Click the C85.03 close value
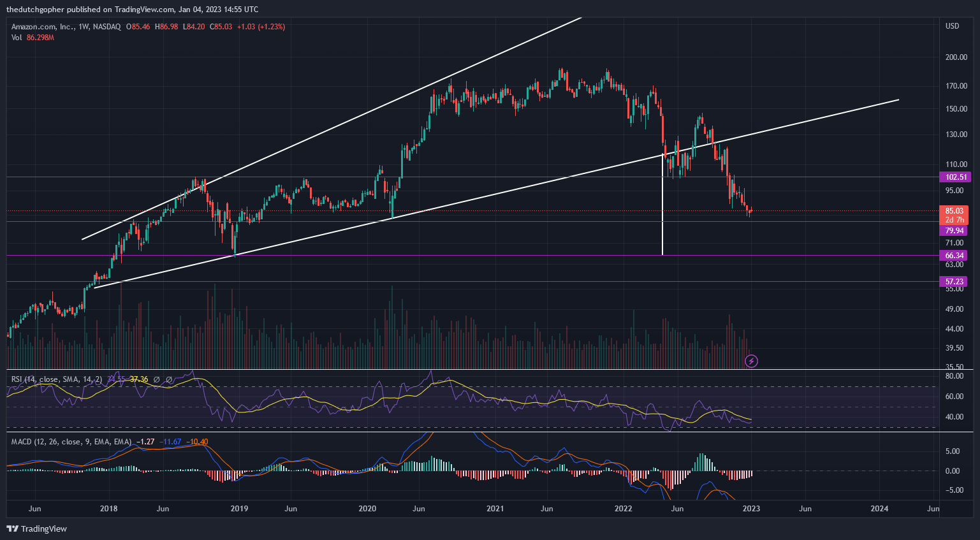 (221, 27)
